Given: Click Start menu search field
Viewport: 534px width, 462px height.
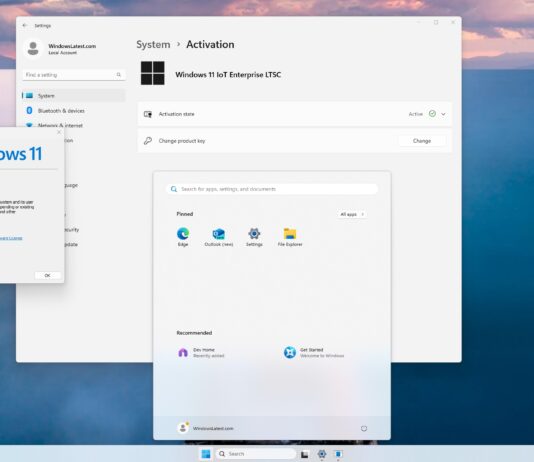Looking at the screenshot, I should tap(272, 189).
